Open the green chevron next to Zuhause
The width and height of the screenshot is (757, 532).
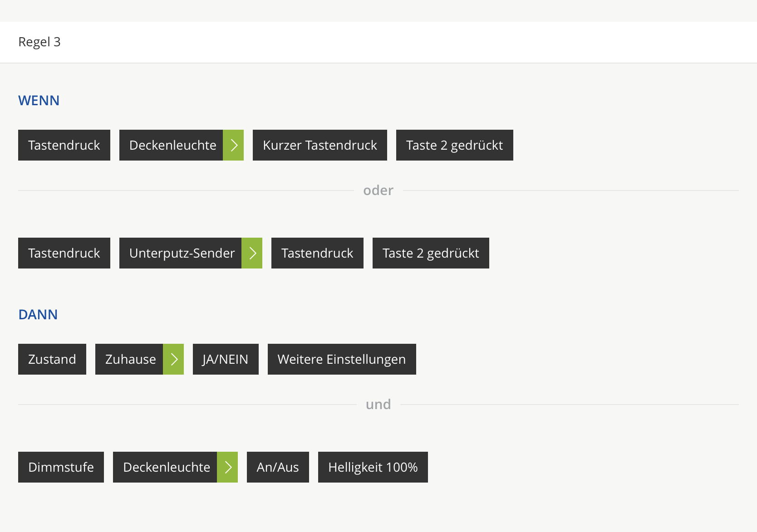click(x=173, y=359)
